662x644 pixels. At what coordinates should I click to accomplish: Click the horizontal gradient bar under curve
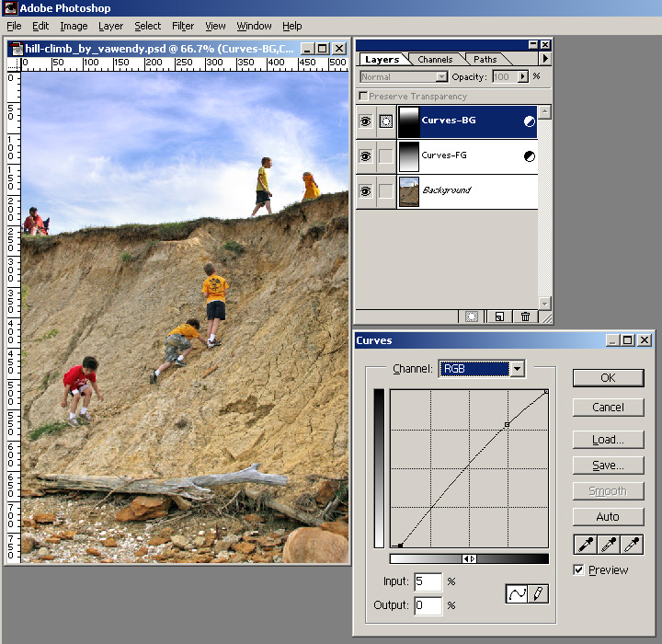pyautogui.click(x=469, y=558)
